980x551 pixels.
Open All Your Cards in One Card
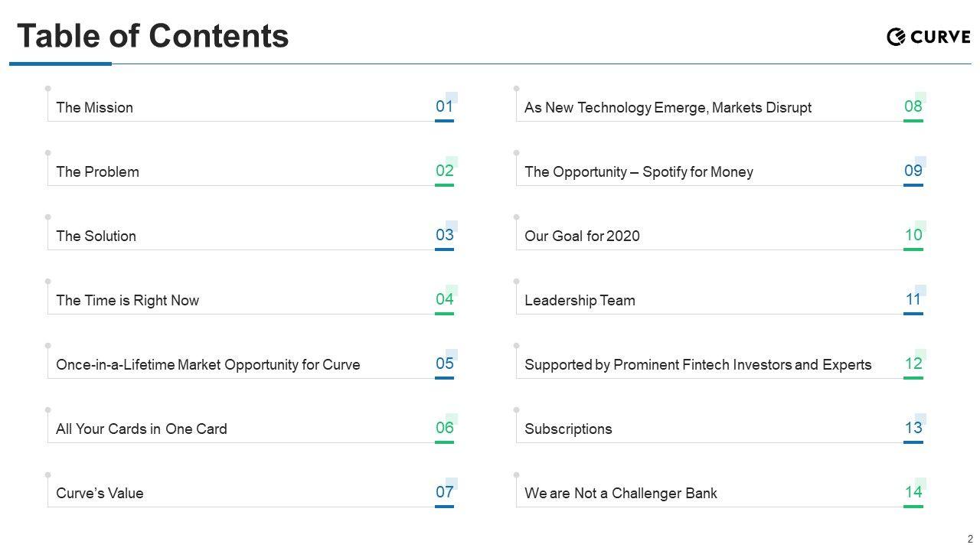[x=142, y=429]
